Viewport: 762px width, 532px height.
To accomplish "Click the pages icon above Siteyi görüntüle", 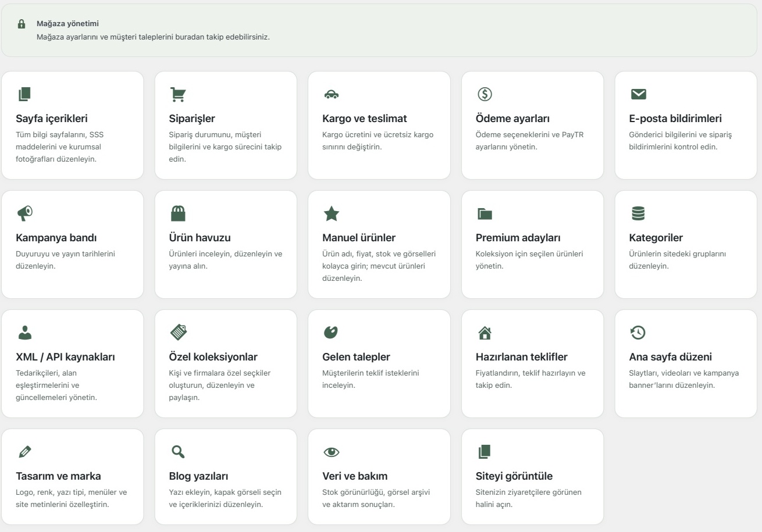I will (x=485, y=452).
